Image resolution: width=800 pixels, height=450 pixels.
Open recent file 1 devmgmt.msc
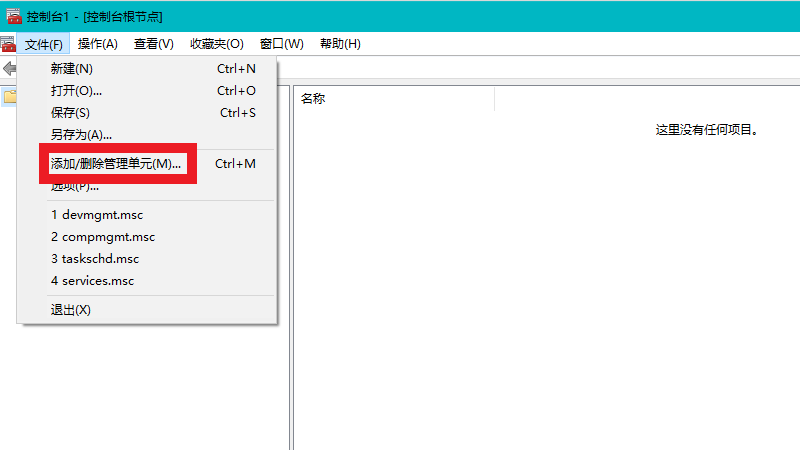tap(98, 215)
